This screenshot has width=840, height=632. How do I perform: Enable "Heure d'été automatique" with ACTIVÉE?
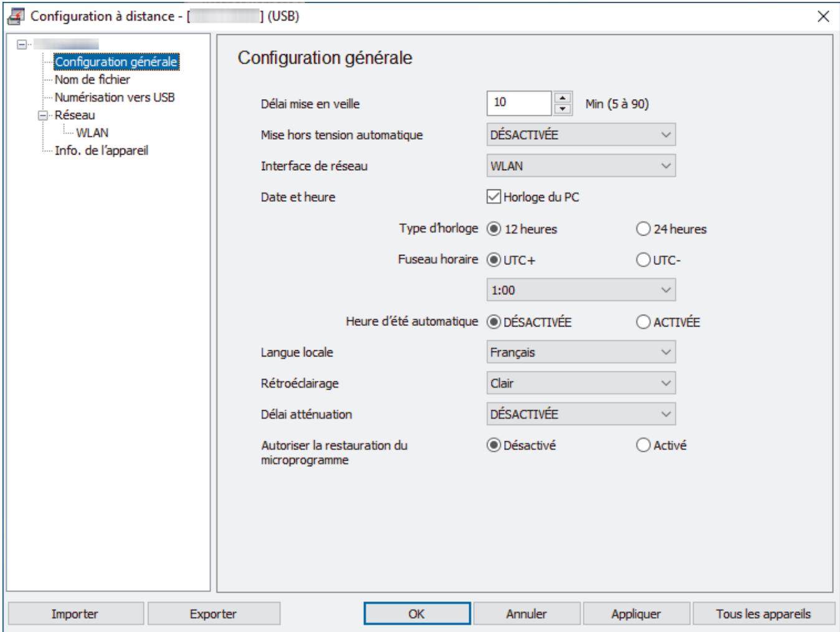tap(642, 323)
